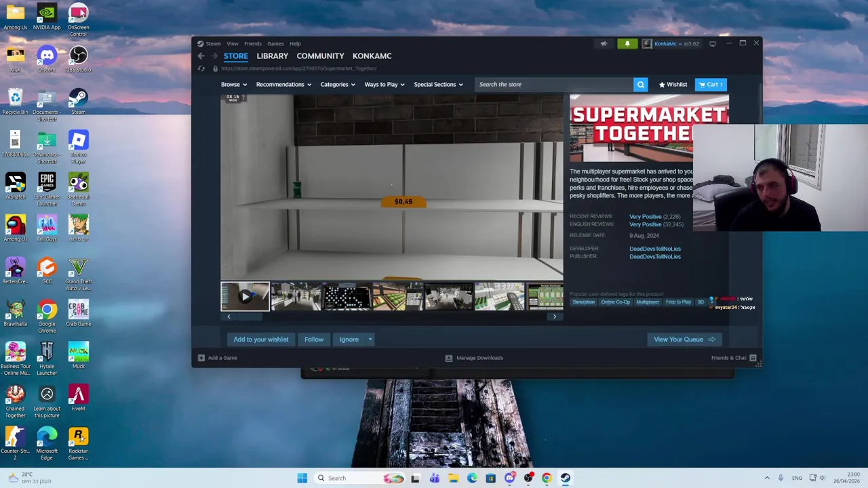
Task: Open Epic Games Launcher desktop icon
Action: [x=47, y=189]
